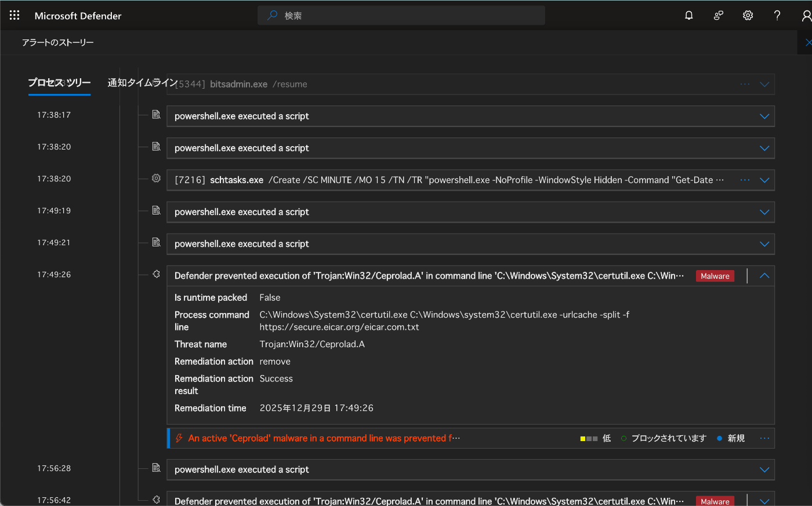Click the green ブロックされています status circle
Image resolution: width=812 pixels, height=506 pixels.
623,438
